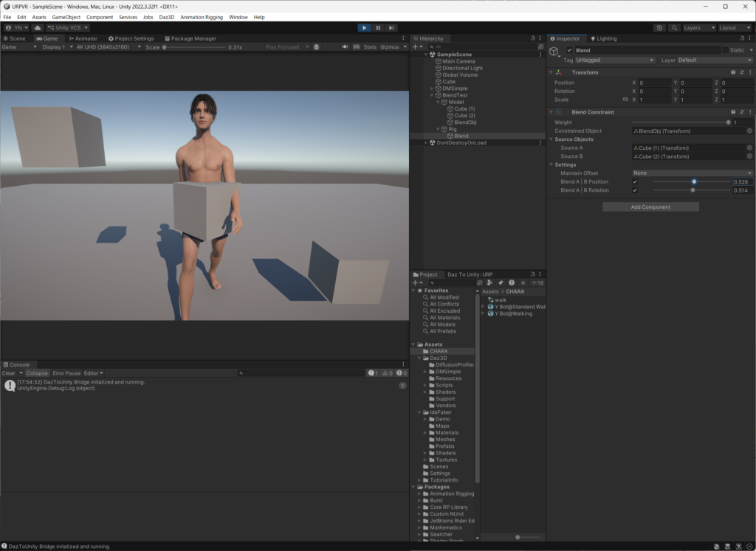Image resolution: width=756 pixels, height=551 pixels.
Task: Enable the Static checkbox
Action: (x=725, y=50)
